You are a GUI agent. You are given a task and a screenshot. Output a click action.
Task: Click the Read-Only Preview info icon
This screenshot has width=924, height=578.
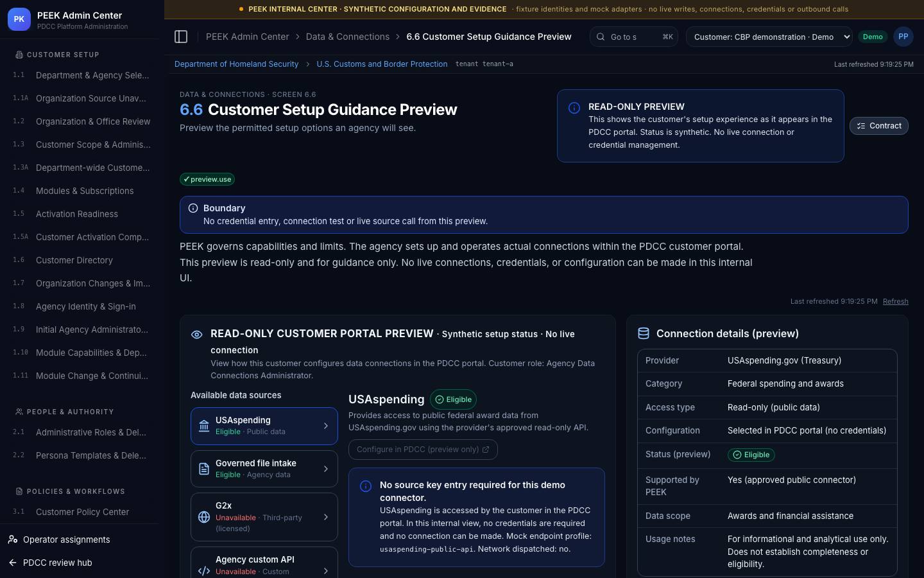pyautogui.click(x=574, y=108)
